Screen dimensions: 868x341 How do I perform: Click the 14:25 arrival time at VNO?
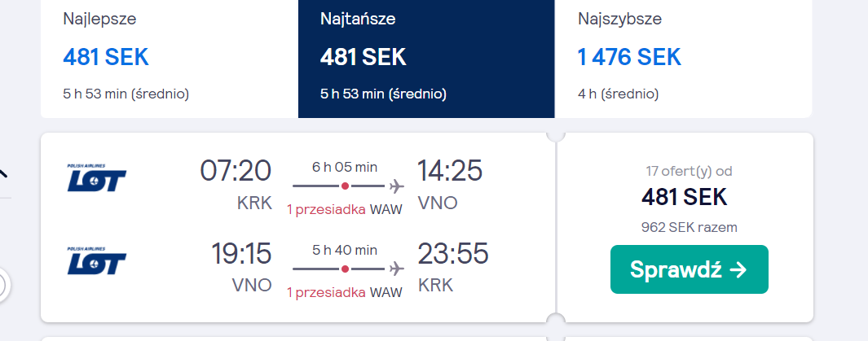pyautogui.click(x=450, y=171)
